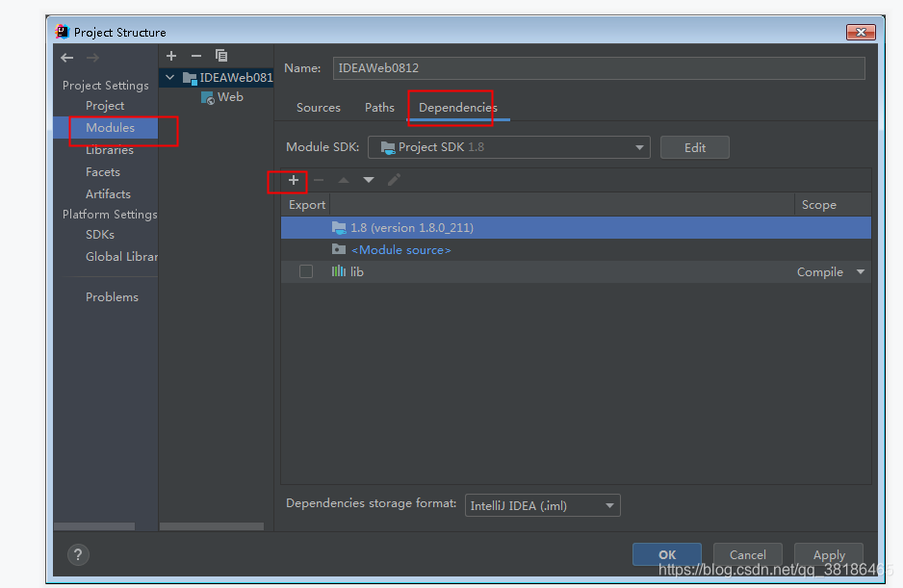Toggle the Export checkbox for lib

pyautogui.click(x=306, y=271)
